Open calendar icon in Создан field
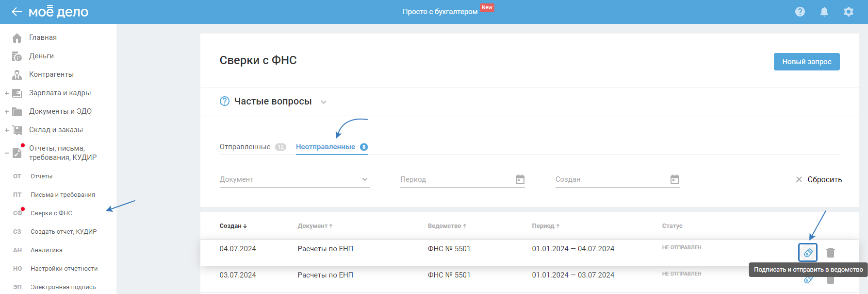Screen dimensions: 868x294 675,180
